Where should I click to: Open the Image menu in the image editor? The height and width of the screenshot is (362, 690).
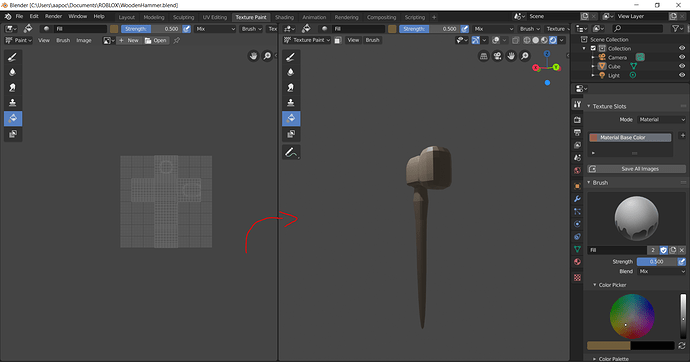[x=84, y=40]
